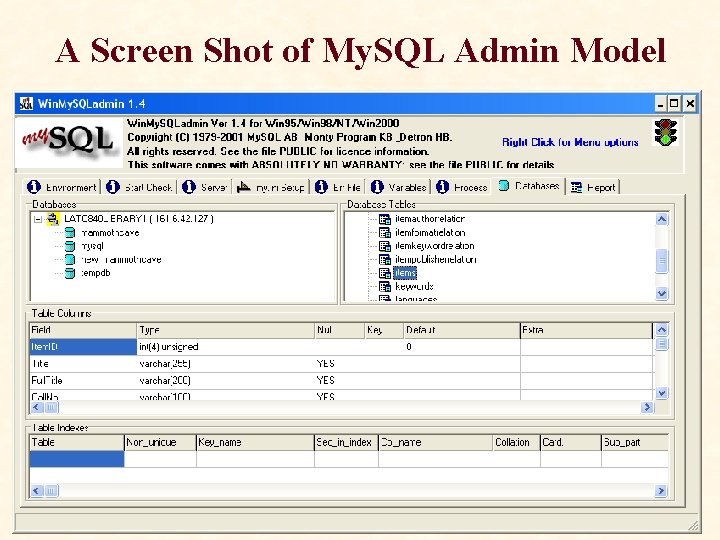Click the Process tab info icon

coord(443,187)
